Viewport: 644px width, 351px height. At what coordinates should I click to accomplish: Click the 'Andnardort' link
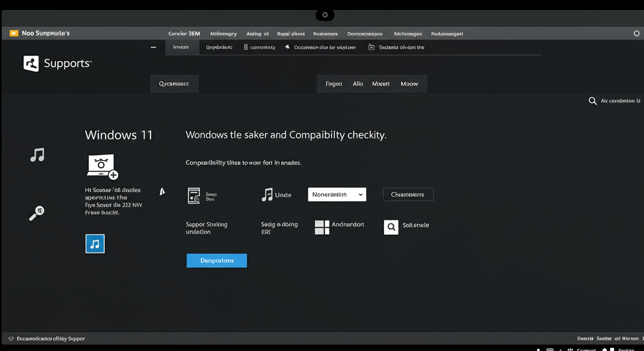pos(348,224)
